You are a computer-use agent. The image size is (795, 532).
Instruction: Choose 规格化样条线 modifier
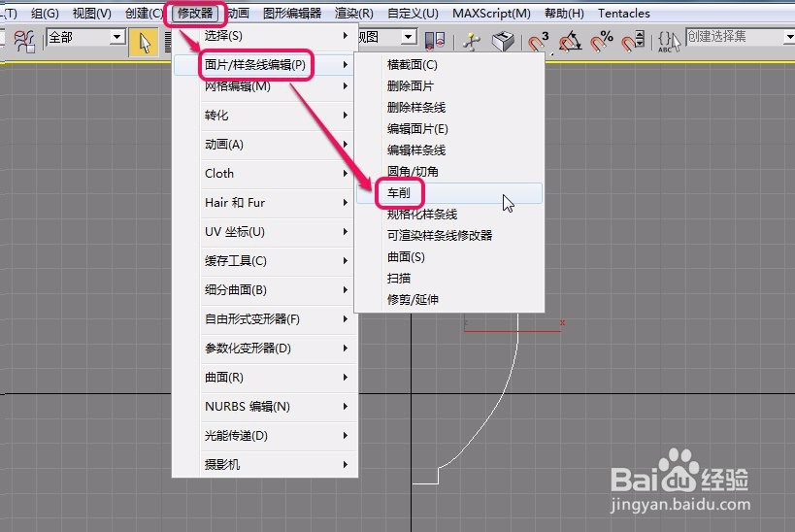point(449,215)
